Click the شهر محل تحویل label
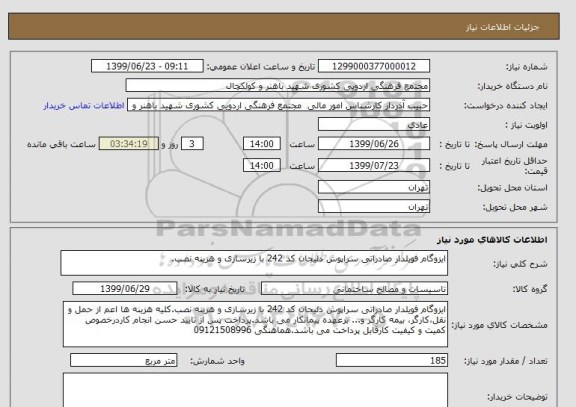The image size is (576, 407). coord(515,207)
